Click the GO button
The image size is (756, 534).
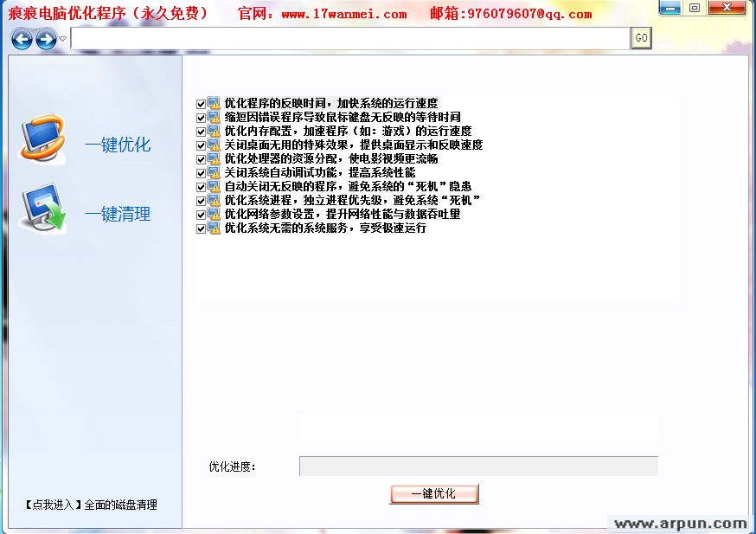point(641,38)
